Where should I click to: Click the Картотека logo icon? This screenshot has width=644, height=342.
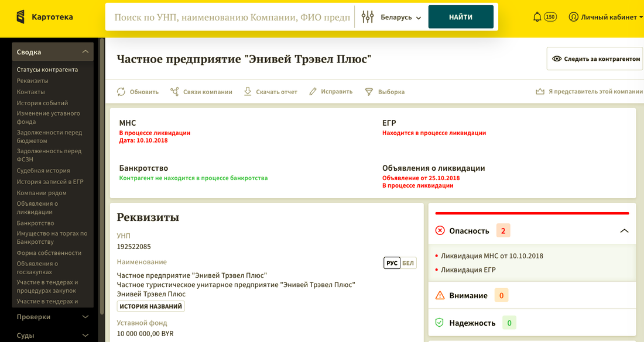click(x=20, y=17)
